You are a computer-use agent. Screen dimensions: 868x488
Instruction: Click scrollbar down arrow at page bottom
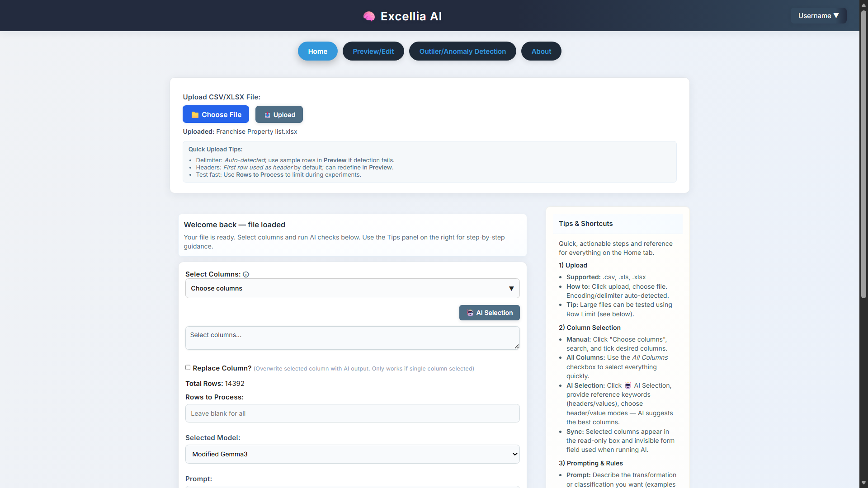pos(863,483)
